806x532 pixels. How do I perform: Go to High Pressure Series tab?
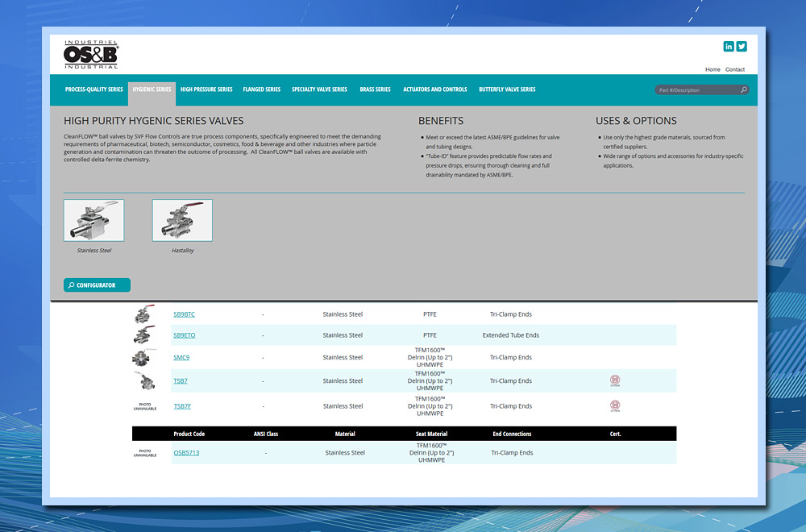206,89
